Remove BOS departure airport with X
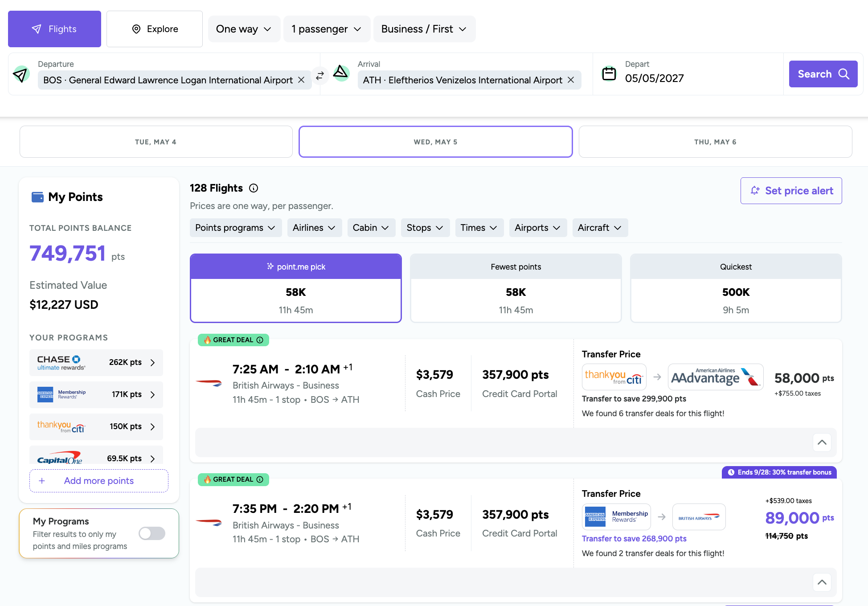This screenshot has height=606, width=868. tap(301, 80)
